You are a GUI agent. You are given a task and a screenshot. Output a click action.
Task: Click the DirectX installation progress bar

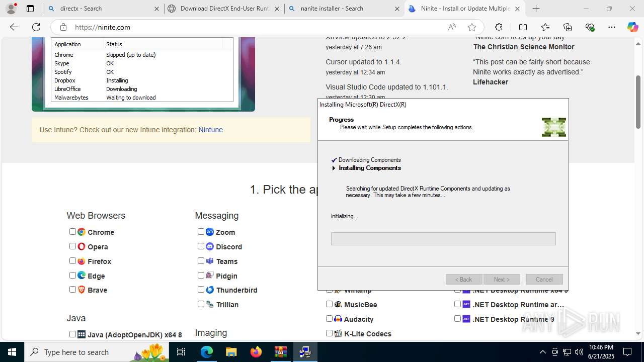click(x=443, y=239)
